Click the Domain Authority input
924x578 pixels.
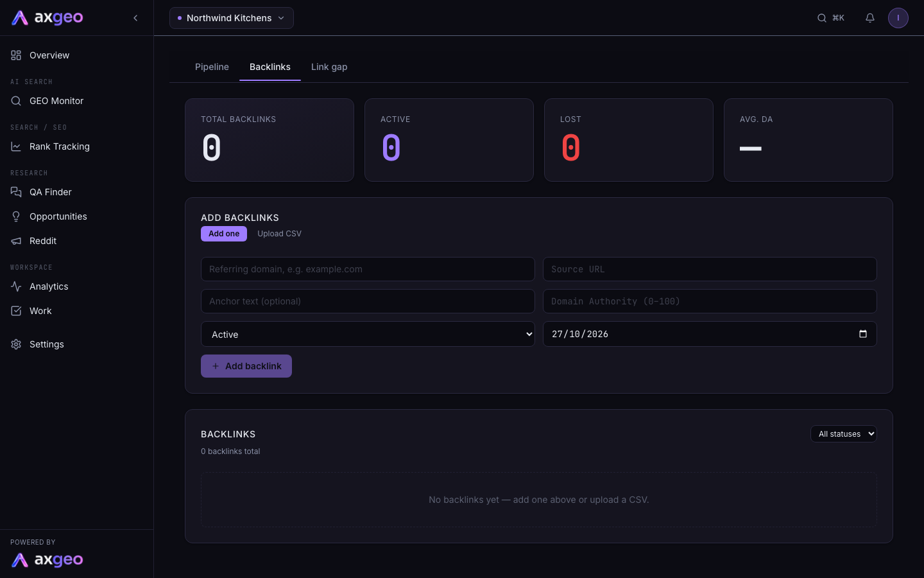(x=710, y=301)
